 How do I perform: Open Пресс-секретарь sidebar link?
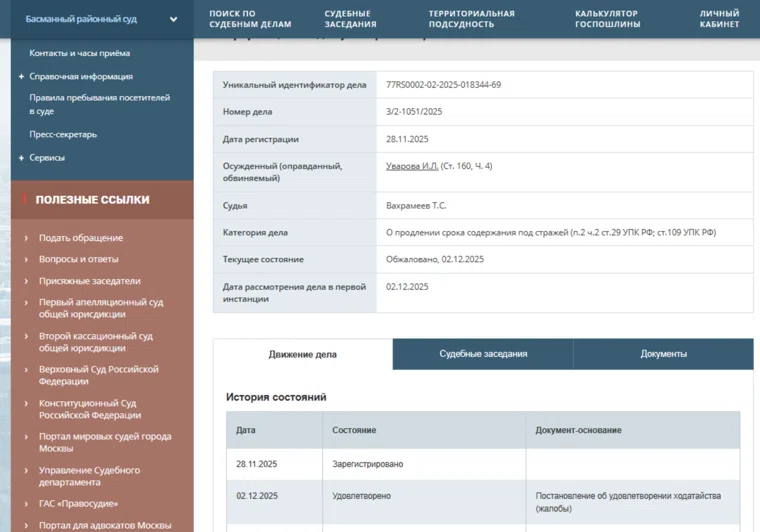point(63,134)
